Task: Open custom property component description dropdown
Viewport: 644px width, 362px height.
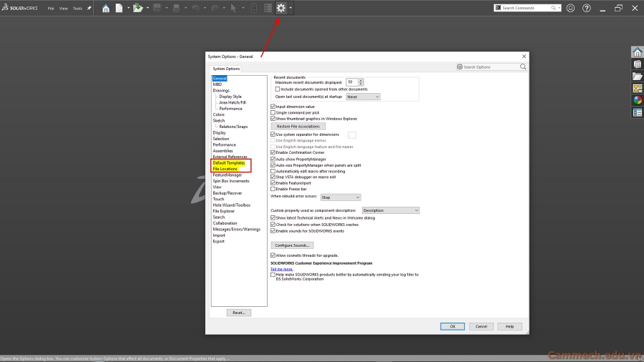Action: [x=391, y=210]
